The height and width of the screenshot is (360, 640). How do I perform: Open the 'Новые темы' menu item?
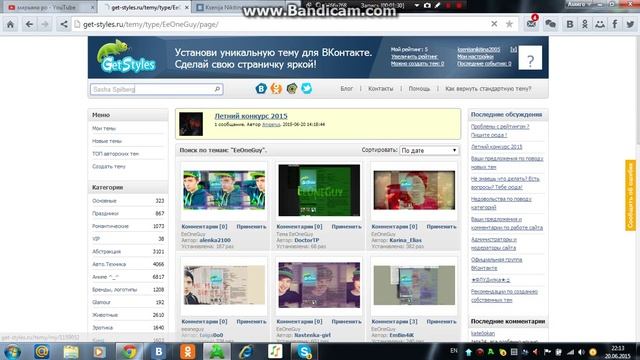(107, 141)
